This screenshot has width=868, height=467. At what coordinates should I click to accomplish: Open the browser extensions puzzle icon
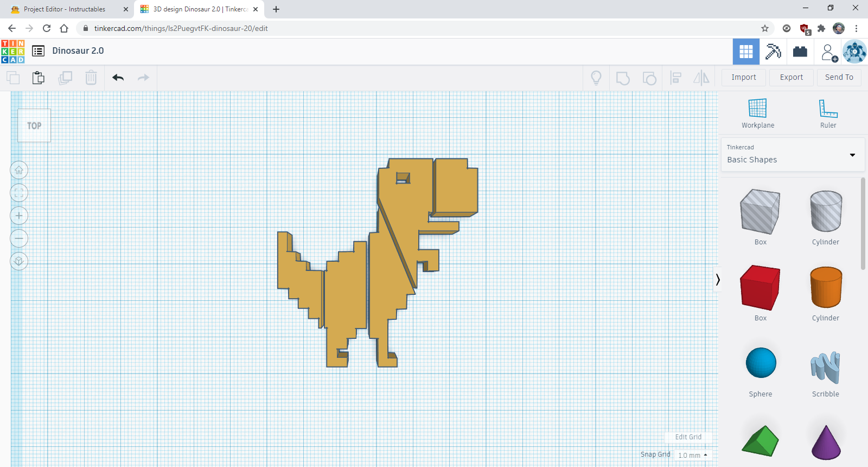click(821, 28)
